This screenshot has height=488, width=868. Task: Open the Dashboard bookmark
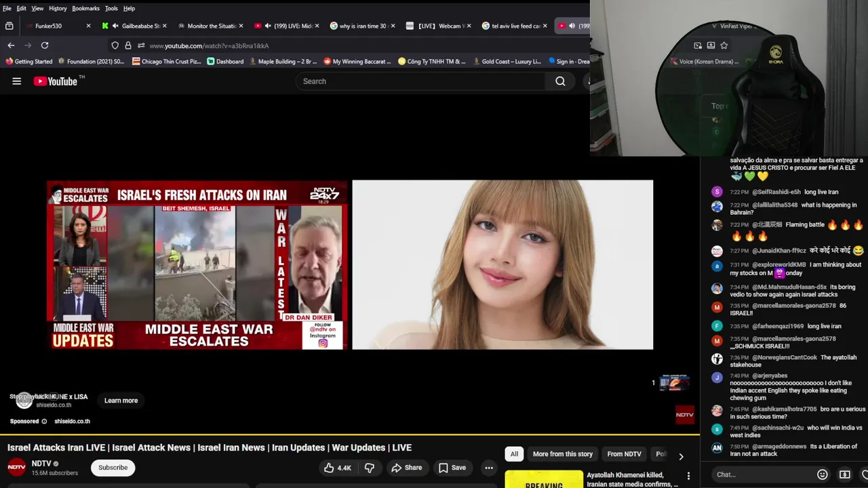225,61
